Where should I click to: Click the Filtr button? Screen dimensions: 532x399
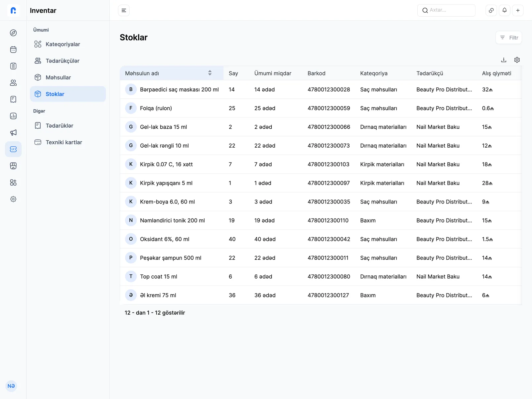pyautogui.click(x=509, y=38)
